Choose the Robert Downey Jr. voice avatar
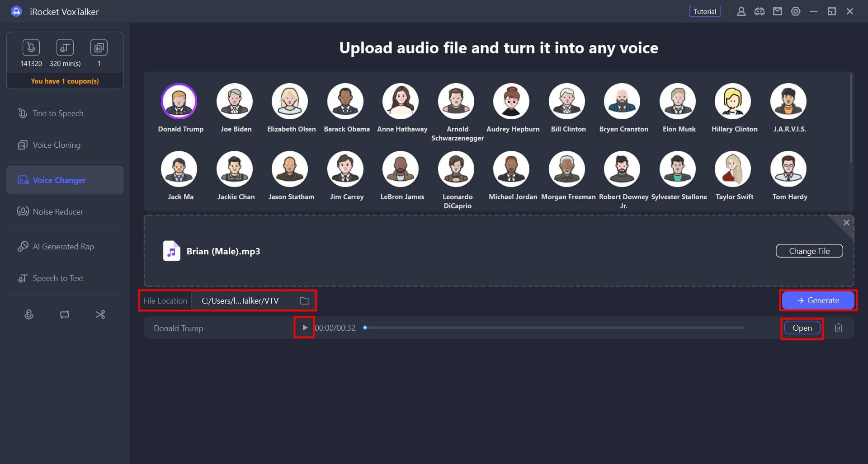The width and height of the screenshot is (868, 464). [x=622, y=169]
